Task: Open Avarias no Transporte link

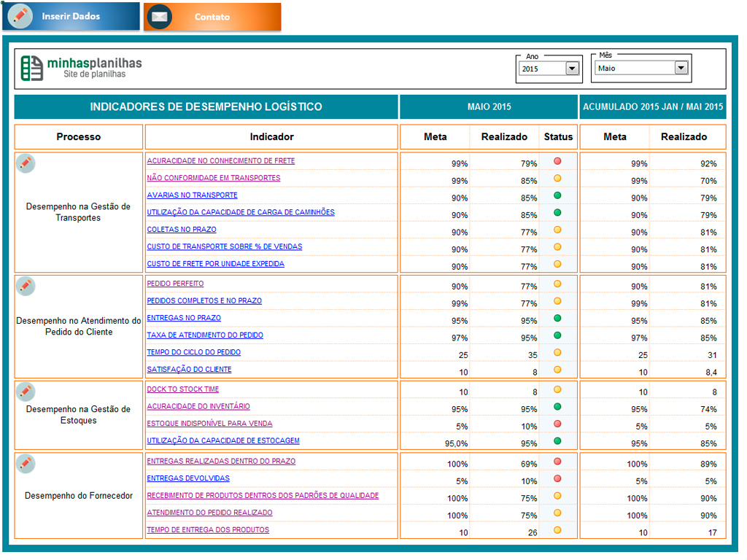Action: pos(192,195)
